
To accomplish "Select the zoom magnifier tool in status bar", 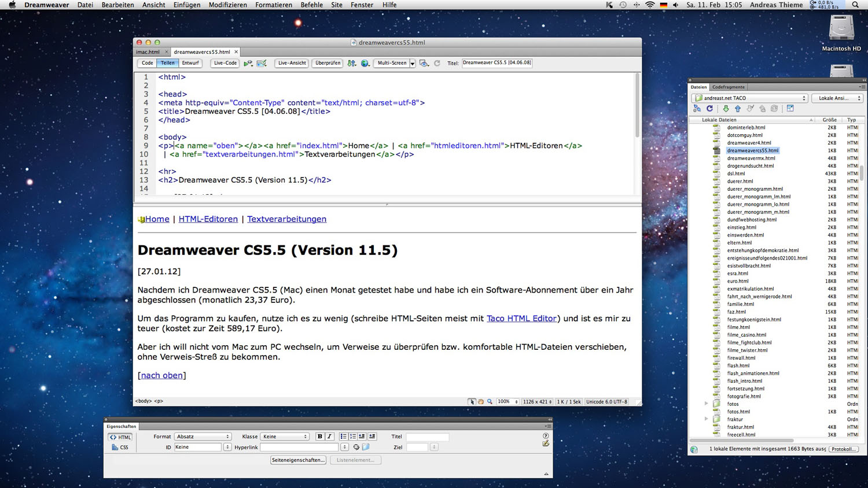I will (490, 402).
